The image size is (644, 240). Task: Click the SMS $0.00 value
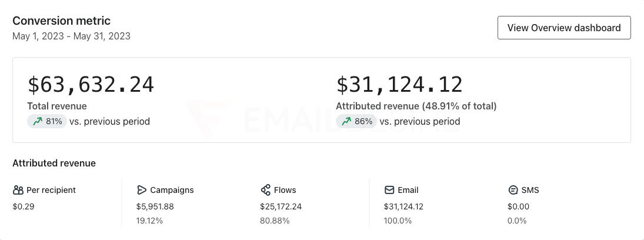[518, 206]
